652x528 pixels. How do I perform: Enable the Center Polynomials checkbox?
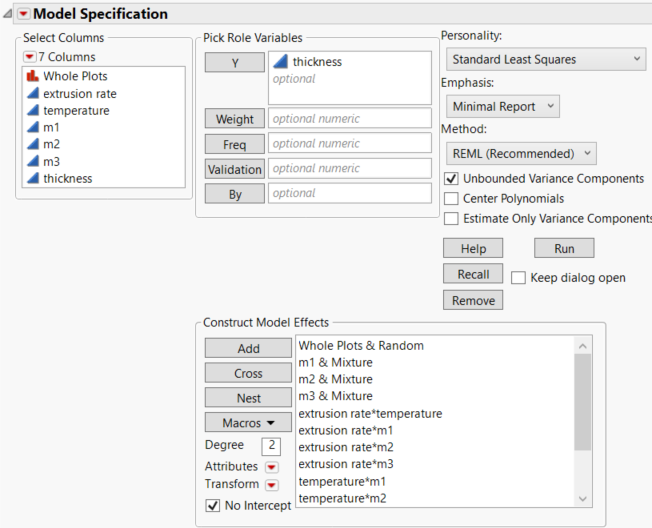tap(452, 198)
